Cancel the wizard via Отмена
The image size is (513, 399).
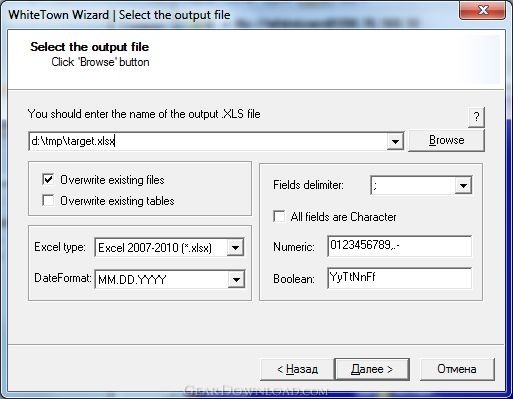457,369
